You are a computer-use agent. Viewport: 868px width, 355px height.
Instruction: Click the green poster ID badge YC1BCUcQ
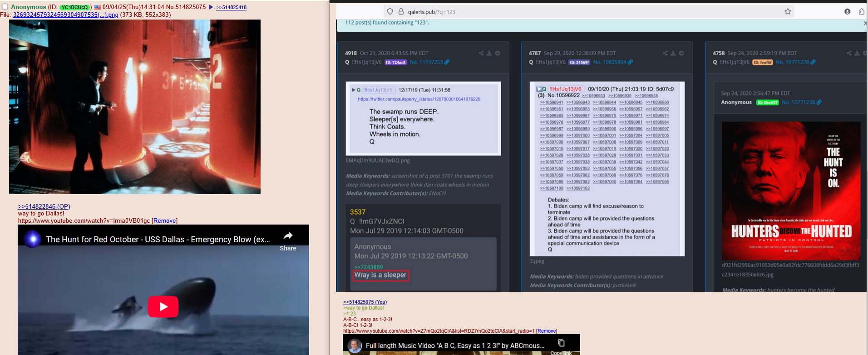(75, 7)
